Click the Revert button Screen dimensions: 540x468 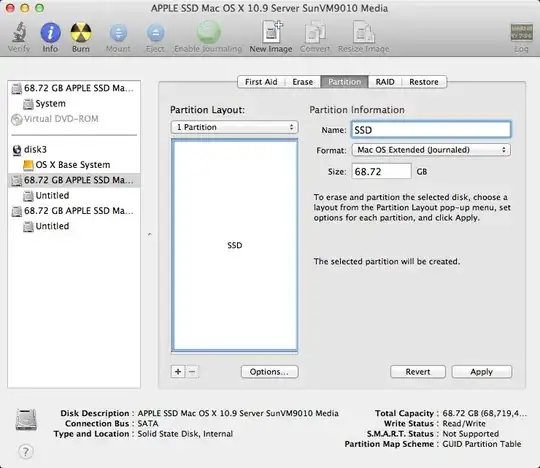[418, 372]
